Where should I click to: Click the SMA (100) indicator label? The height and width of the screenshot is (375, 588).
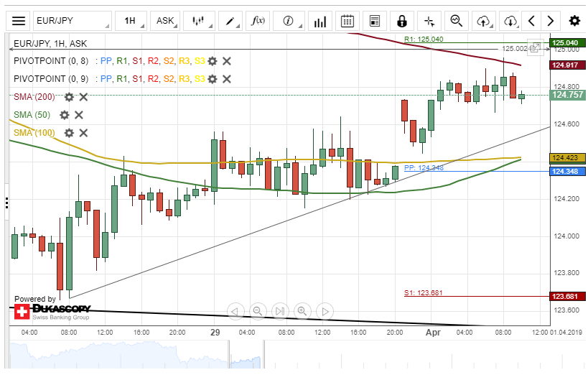pyautogui.click(x=34, y=133)
